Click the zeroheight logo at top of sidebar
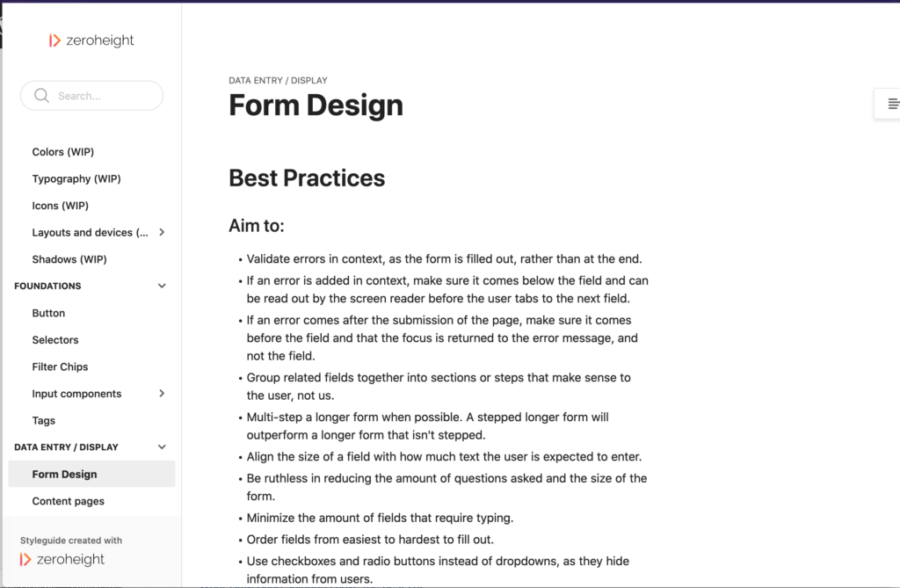The width and height of the screenshot is (900, 588). click(x=91, y=40)
